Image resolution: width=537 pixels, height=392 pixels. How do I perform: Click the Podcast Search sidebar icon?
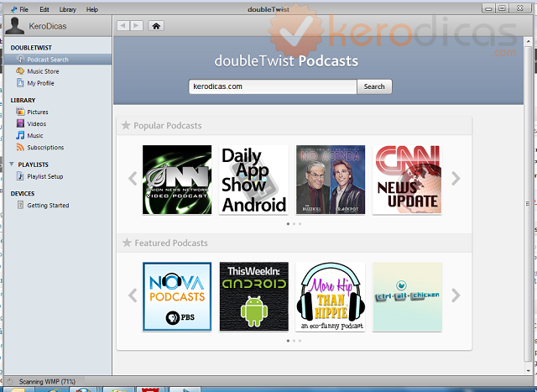click(x=20, y=59)
